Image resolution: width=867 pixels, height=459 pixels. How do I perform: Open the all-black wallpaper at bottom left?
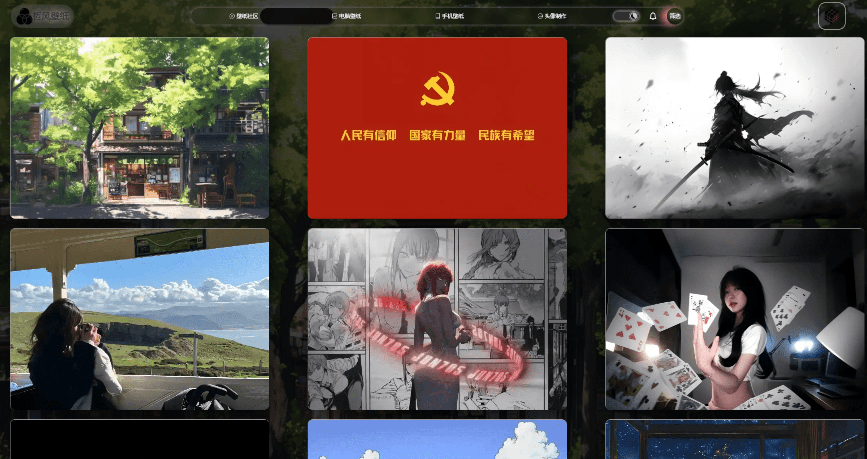tap(139, 440)
